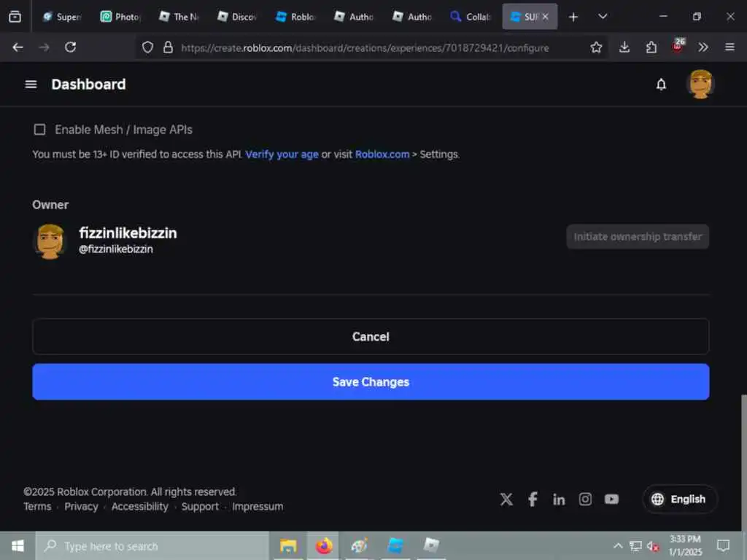747x560 pixels.
Task: Open the English language selector
Action: click(x=679, y=499)
